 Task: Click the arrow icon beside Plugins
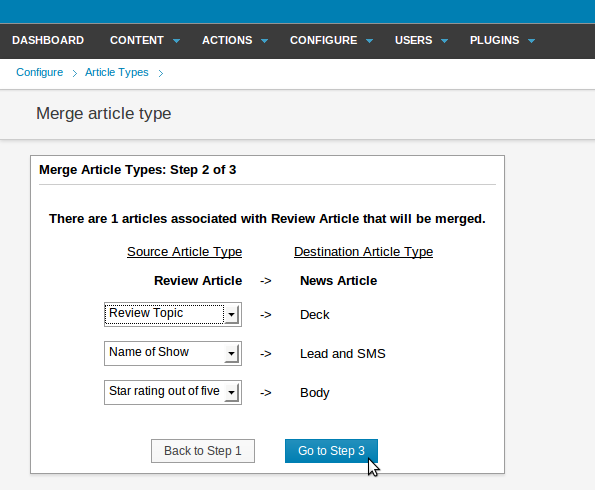pos(532,41)
